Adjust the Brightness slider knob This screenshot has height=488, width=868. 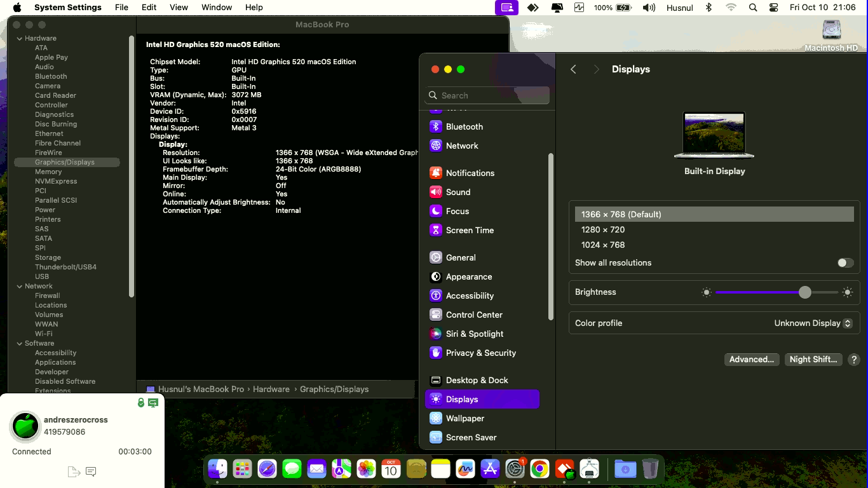pyautogui.click(x=805, y=292)
